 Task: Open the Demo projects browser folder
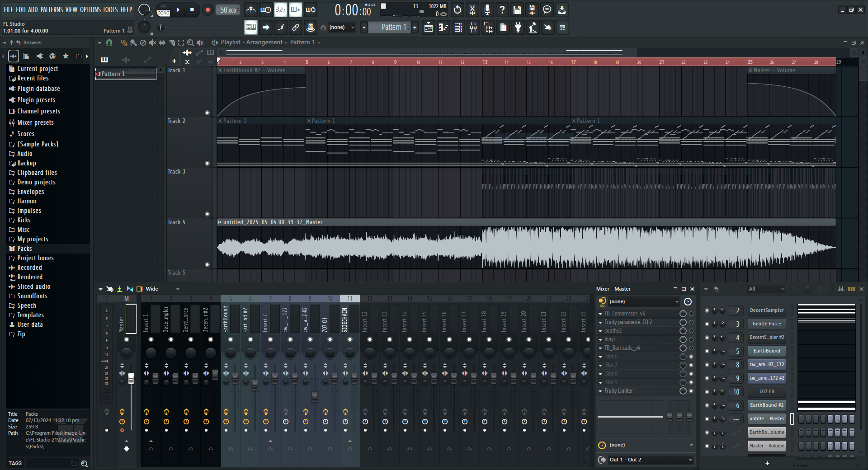pyautogui.click(x=36, y=182)
